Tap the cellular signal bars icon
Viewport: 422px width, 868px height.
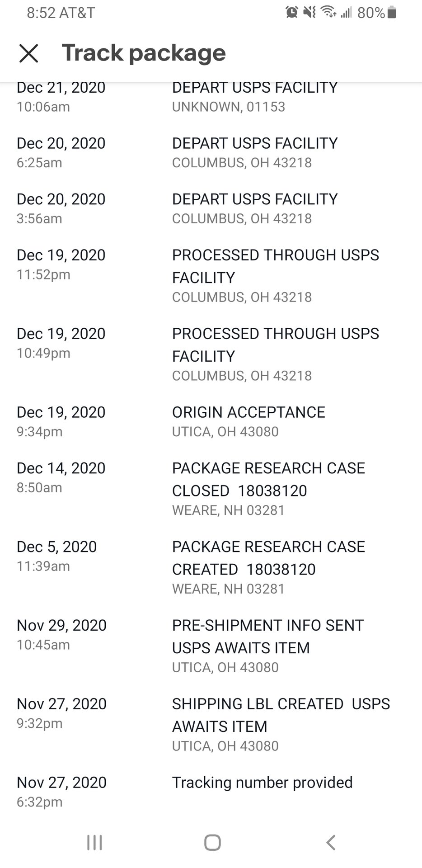(346, 12)
